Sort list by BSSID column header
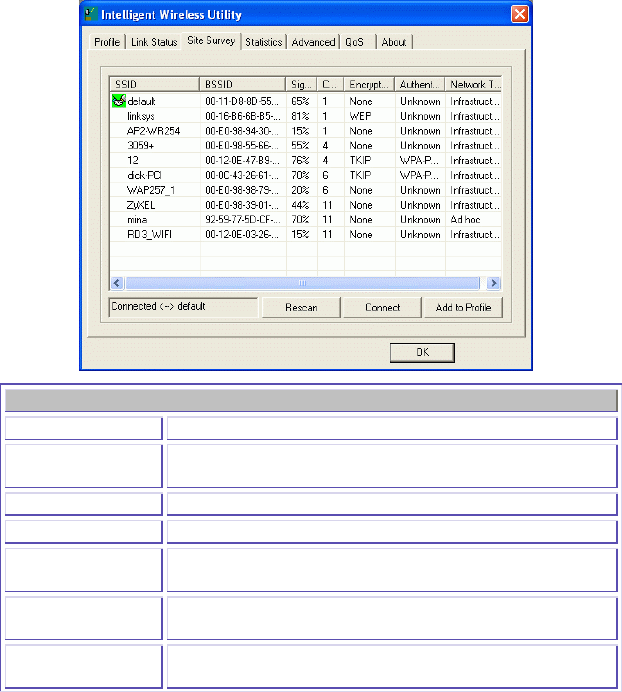Viewport: 622px width, 692px height. [x=242, y=84]
